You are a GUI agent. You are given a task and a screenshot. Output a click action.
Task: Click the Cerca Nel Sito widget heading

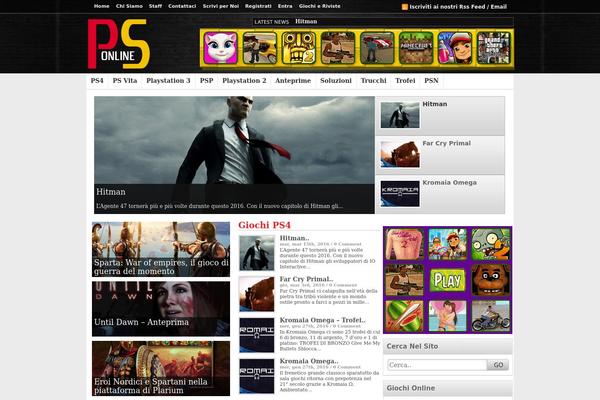pyautogui.click(x=412, y=346)
